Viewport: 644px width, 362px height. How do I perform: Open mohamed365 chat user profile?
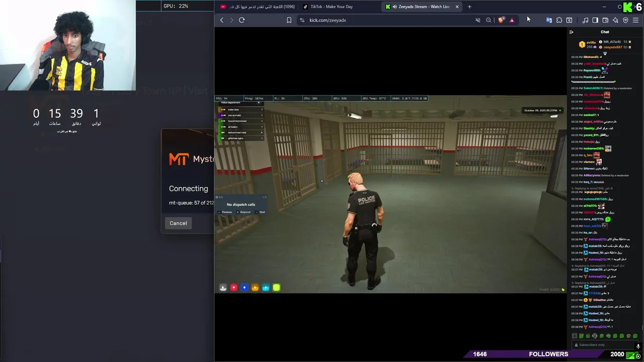point(593,148)
